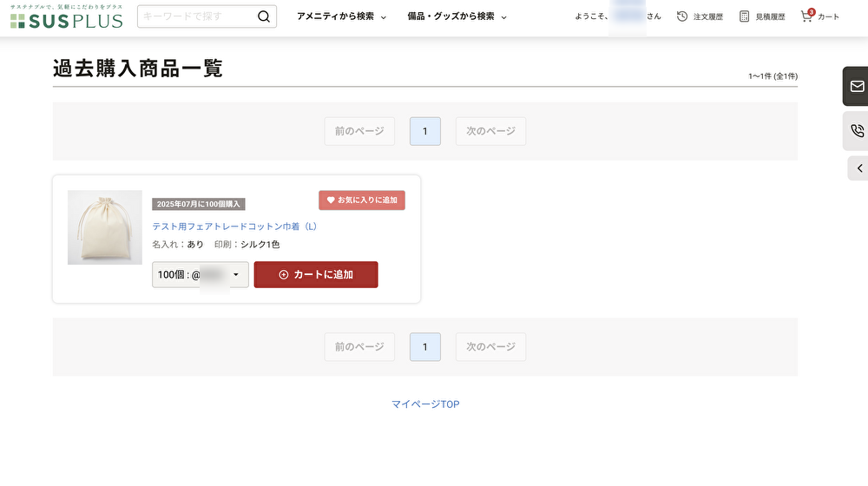Open the cart icon in header
The image size is (868, 486).
[x=819, y=16]
